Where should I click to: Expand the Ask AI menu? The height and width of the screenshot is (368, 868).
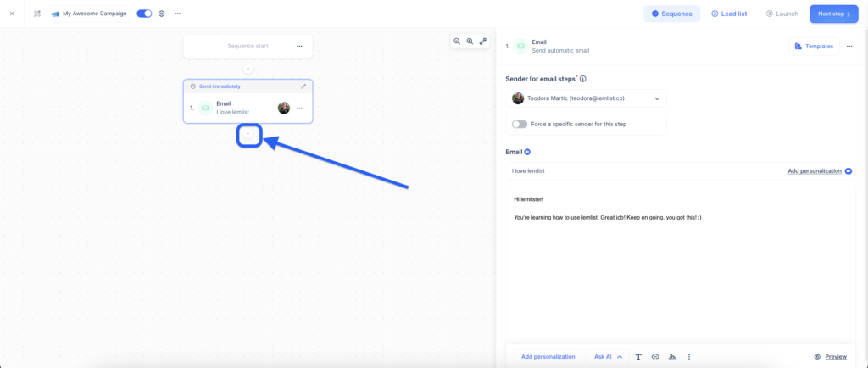[609, 357]
